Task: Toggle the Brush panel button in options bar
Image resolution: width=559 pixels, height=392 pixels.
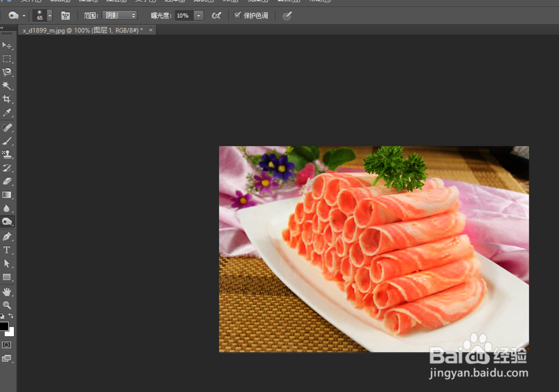Action: tap(65, 16)
